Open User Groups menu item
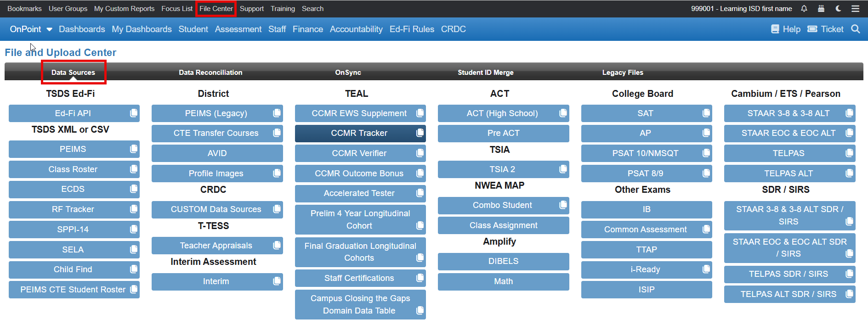Image resolution: width=868 pixels, height=325 pixels. coord(68,9)
